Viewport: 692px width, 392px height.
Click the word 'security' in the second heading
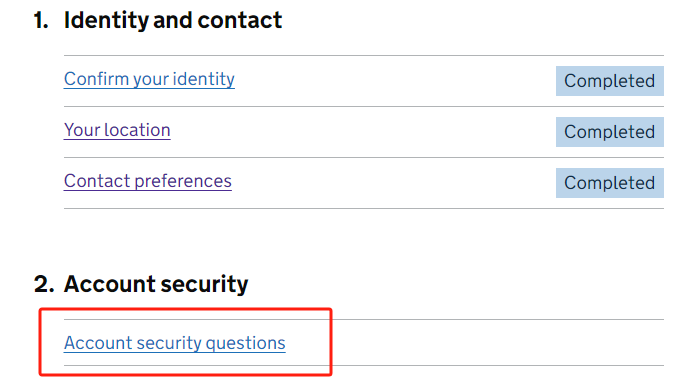click(x=204, y=285)
